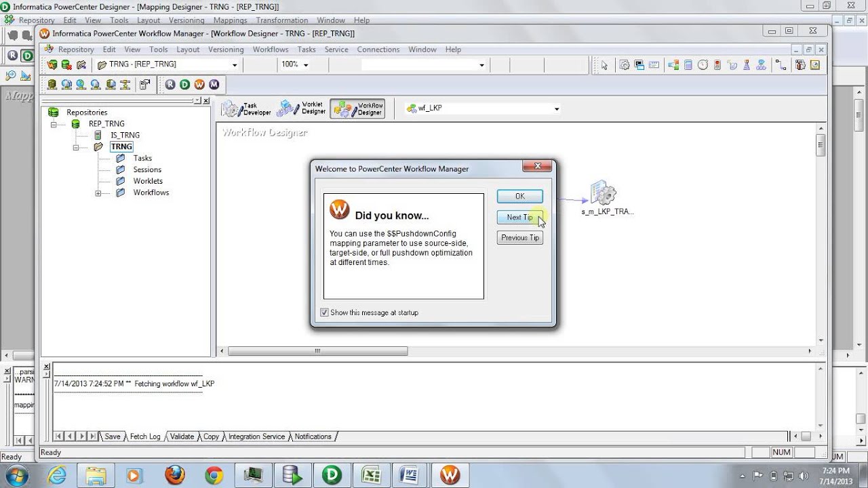The image size is (868, 488).
Task: Click the Timer task clock icon
Action: coord(703,65)
